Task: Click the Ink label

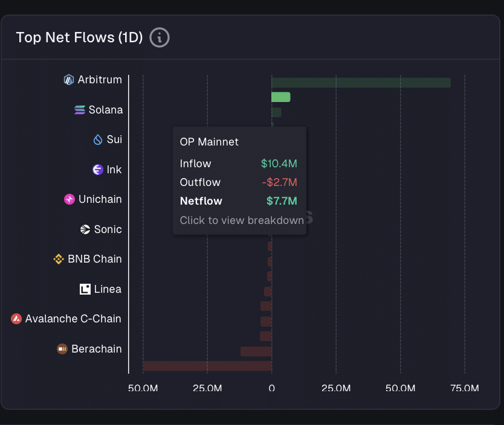Action: [x=114, y=170]
